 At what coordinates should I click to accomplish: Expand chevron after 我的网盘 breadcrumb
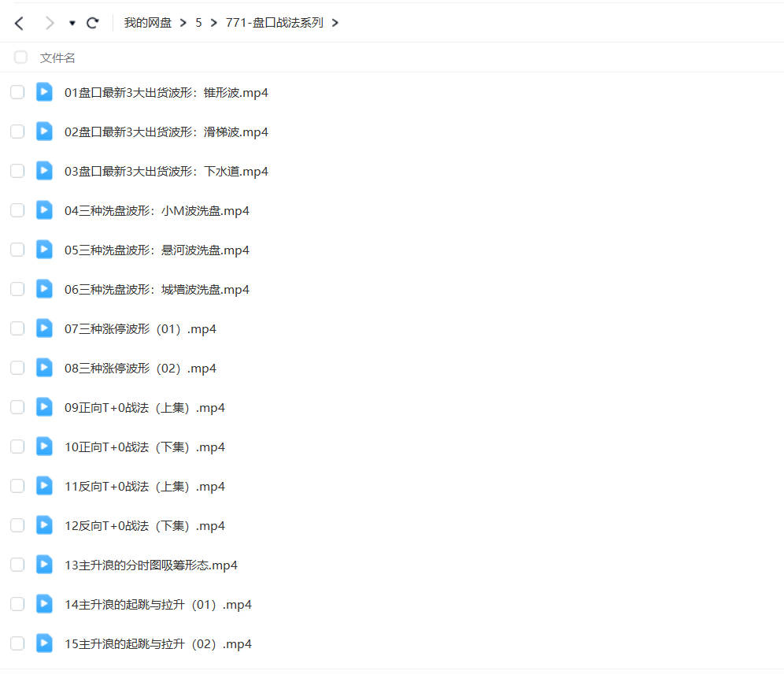pyautogui.click(x=183, y=23)
